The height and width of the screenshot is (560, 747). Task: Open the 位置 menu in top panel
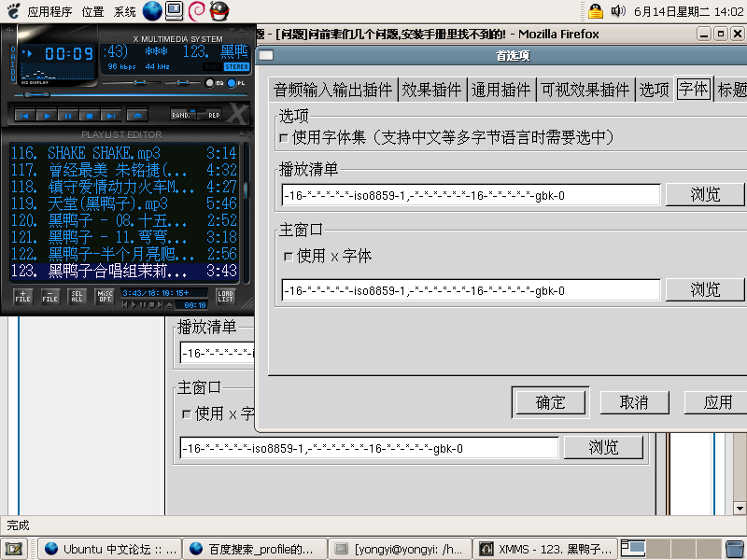[x=92, y=11]
